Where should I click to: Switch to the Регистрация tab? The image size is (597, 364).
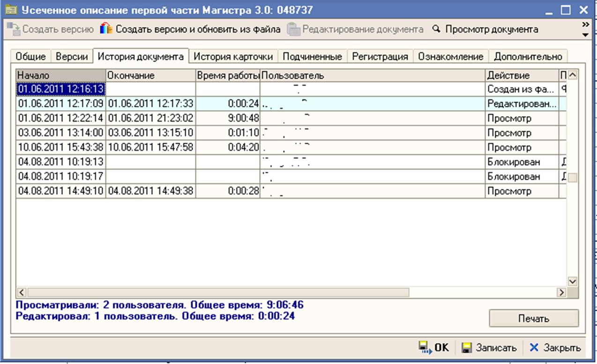tap(380, 57)
